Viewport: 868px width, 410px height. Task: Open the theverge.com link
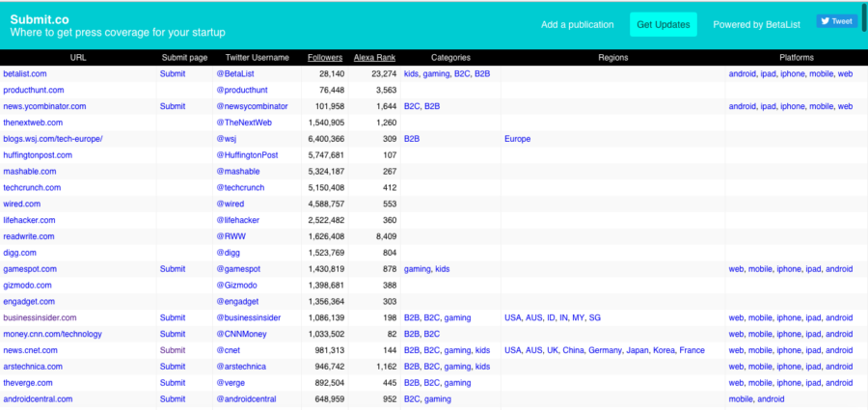click(28, 382)
